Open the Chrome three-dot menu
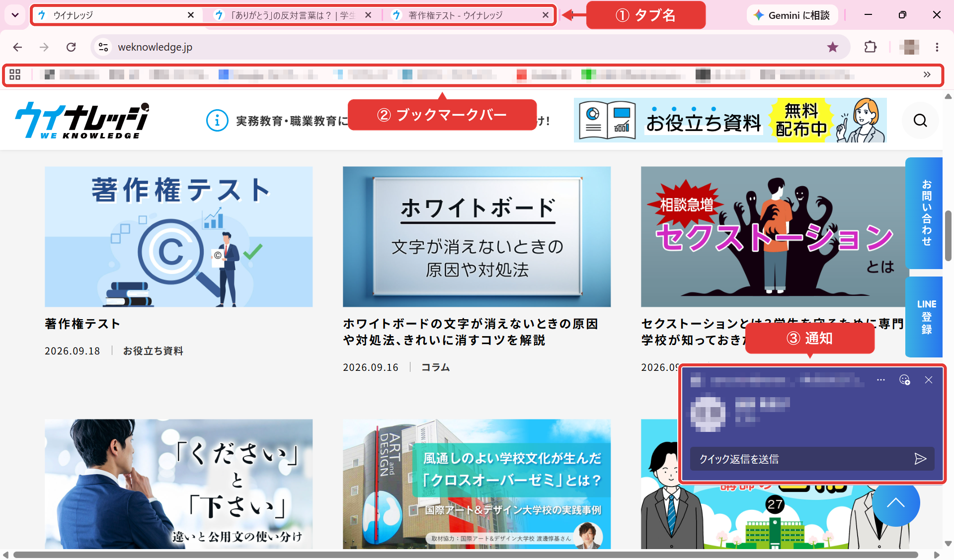954x560 pixels. (x=937, y=47)
